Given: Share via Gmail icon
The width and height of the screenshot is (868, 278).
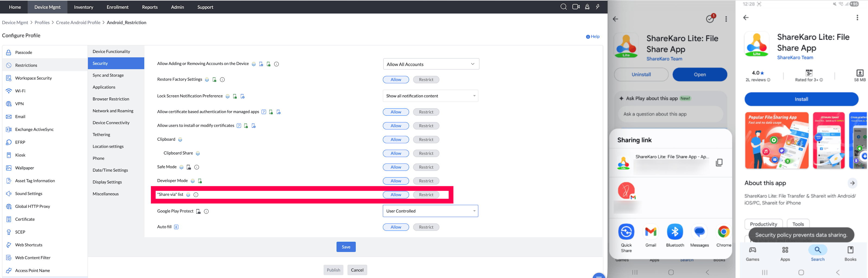Looking at the screenshot, I should pos(651,232).
